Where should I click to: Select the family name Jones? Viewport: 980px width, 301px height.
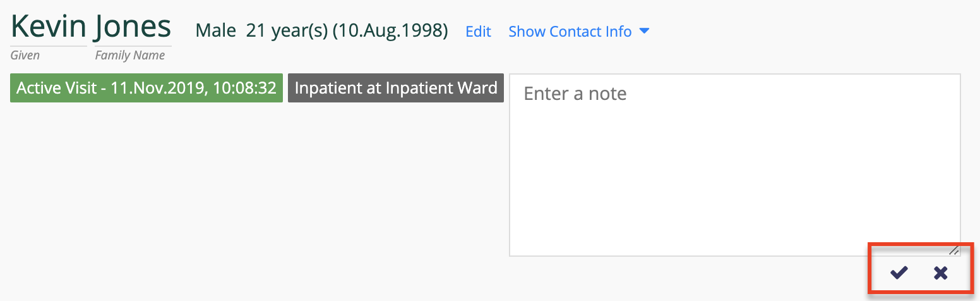coord(133,27)
